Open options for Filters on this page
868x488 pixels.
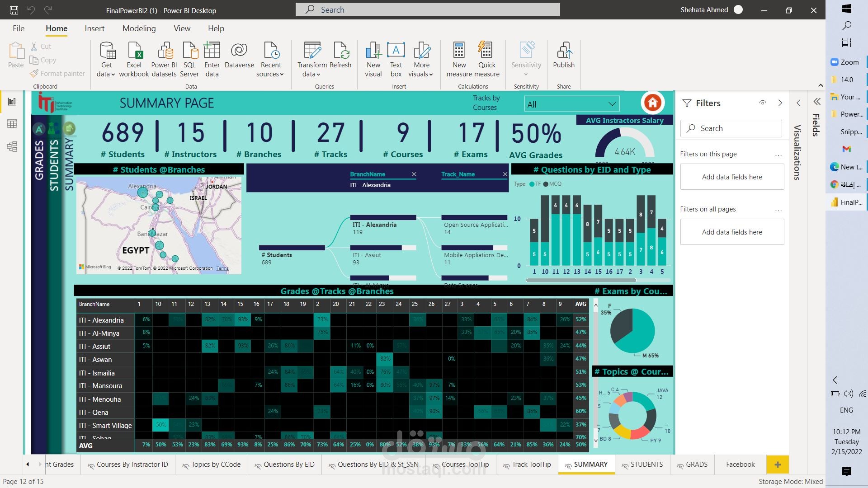tap(778, 155)
